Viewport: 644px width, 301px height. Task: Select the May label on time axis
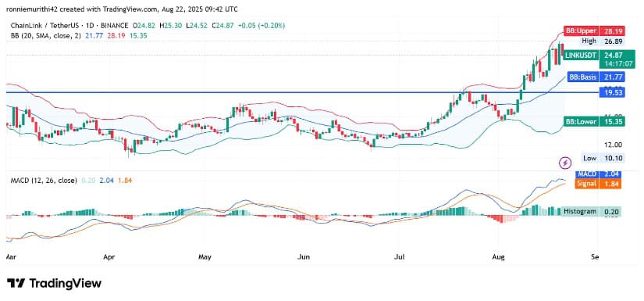tap(205, 257)
